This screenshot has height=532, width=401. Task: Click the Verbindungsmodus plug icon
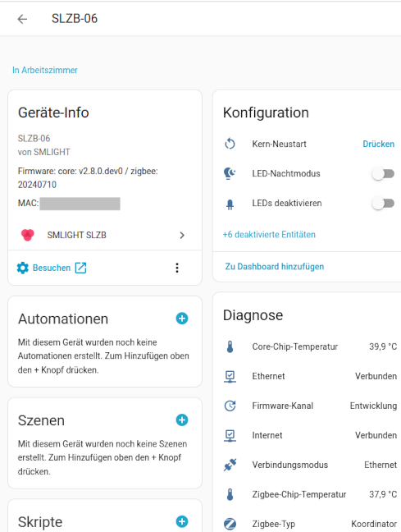coord(230,465)
